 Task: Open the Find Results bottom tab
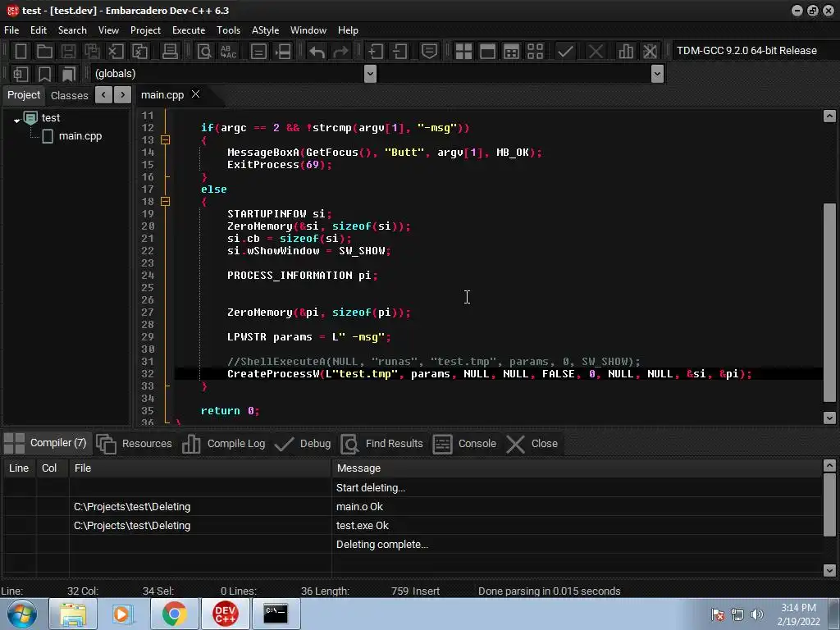[x=382, y=444]
